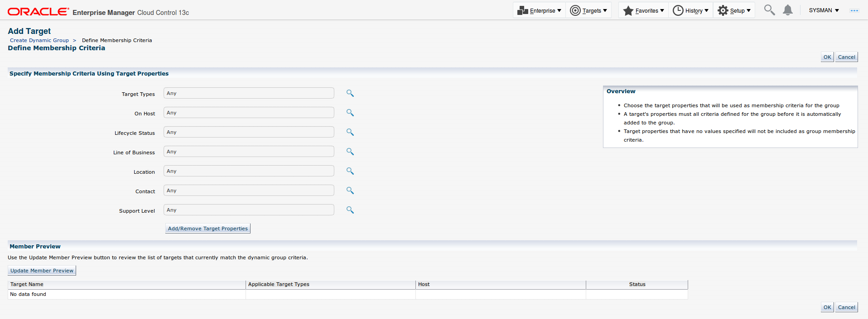Open the SYSMAN user dropdown
Image resolution: width=868 pixels, height=319 pixels.
tap(824, 10)
